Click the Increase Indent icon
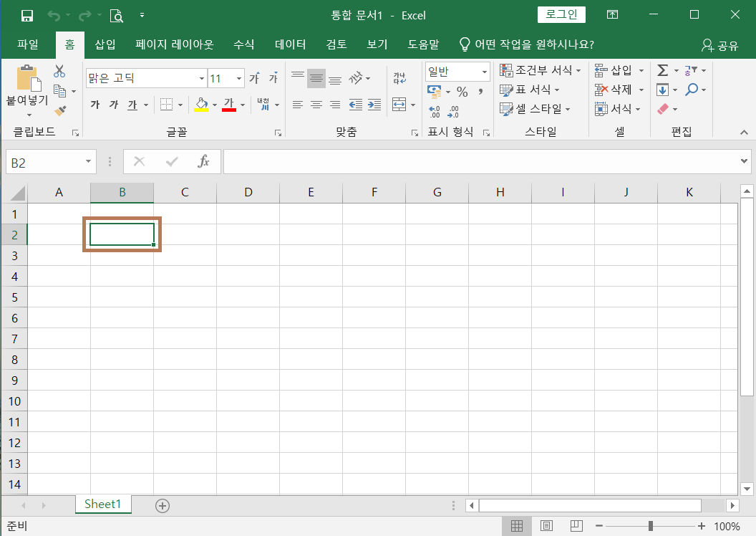Image resolution: width=756 pixels, height=536 pixels. [374, 105]
